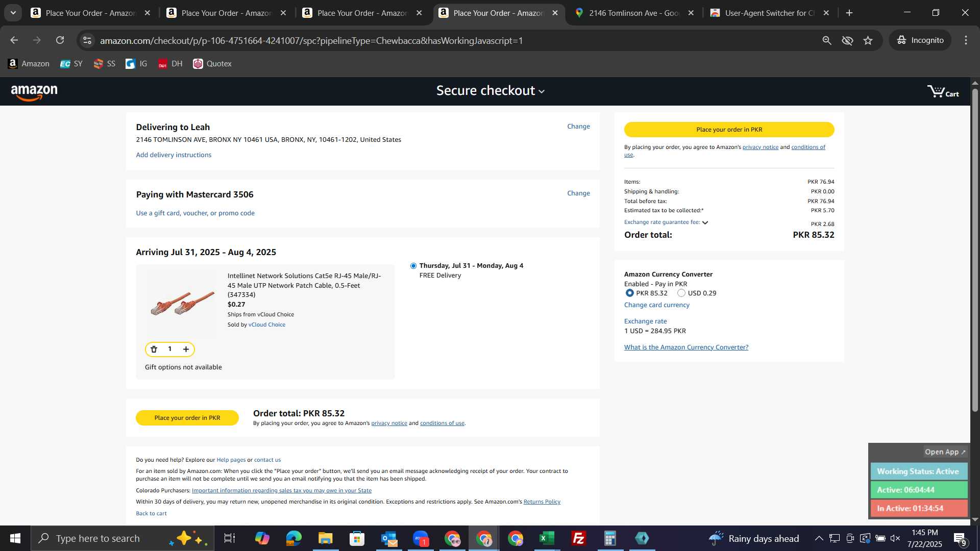Click the page vertical scrollbar

click(975, 250)
